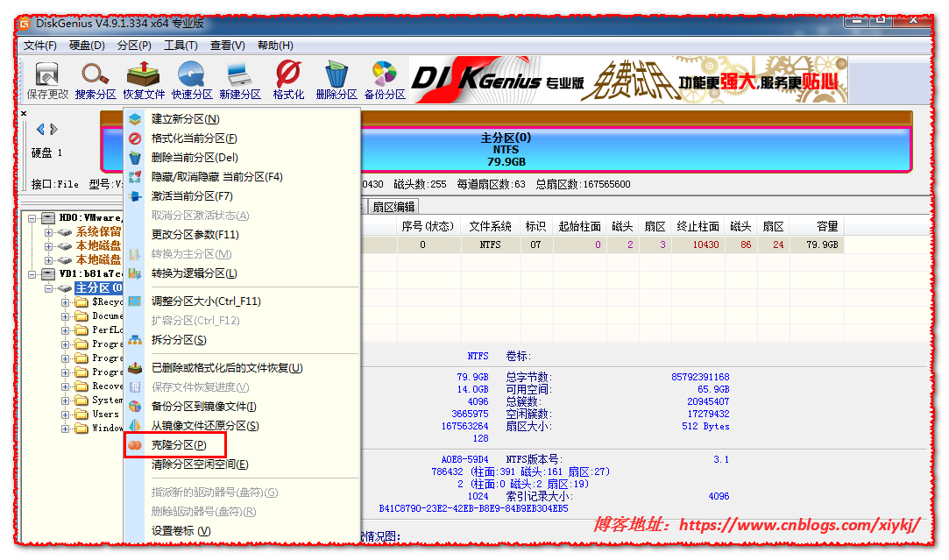
Task: Select 更改分区参数(F11) menu entry
Action: coord(242,234)
